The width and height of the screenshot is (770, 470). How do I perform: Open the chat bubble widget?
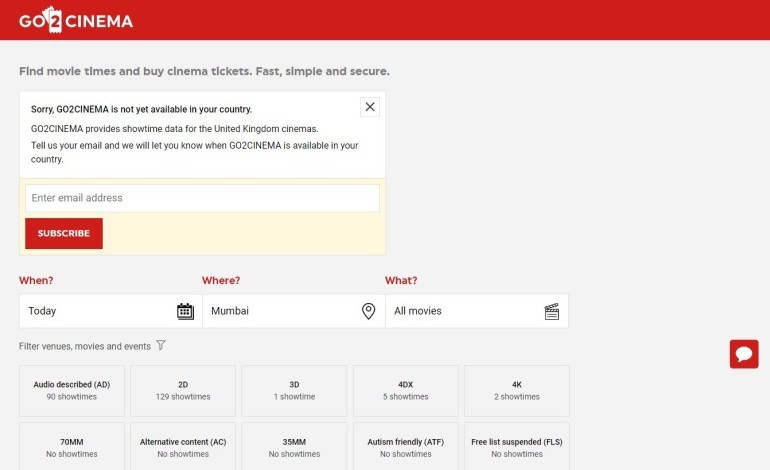pos(744,354)
